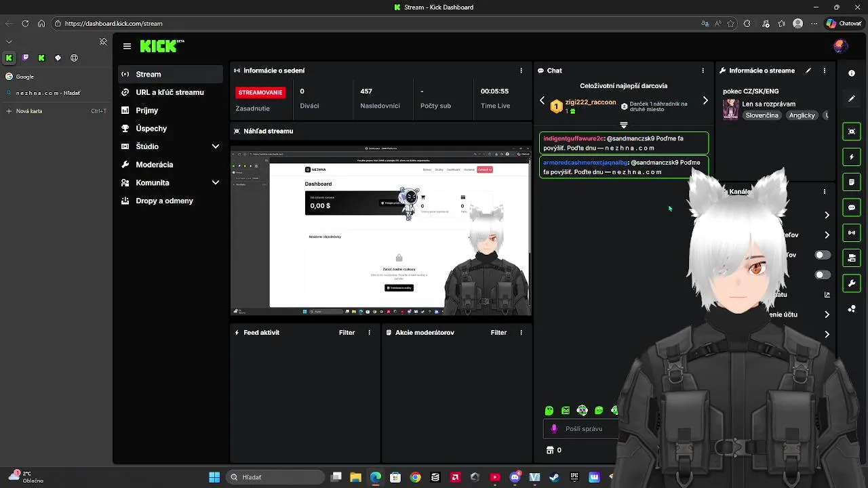The height and width of the screenshot is (488, 868).
Task: Open the pinned Twitch tab in the Edge sidebar
Action: 25,58
